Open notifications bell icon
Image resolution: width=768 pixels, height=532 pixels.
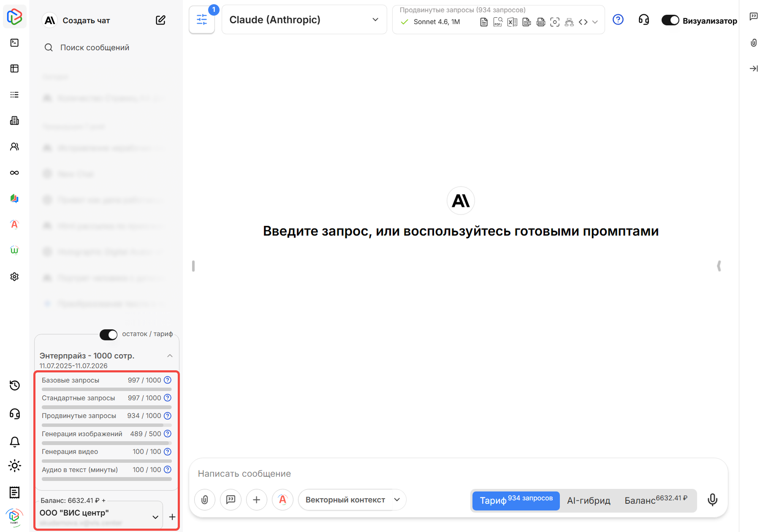point(15,442)
